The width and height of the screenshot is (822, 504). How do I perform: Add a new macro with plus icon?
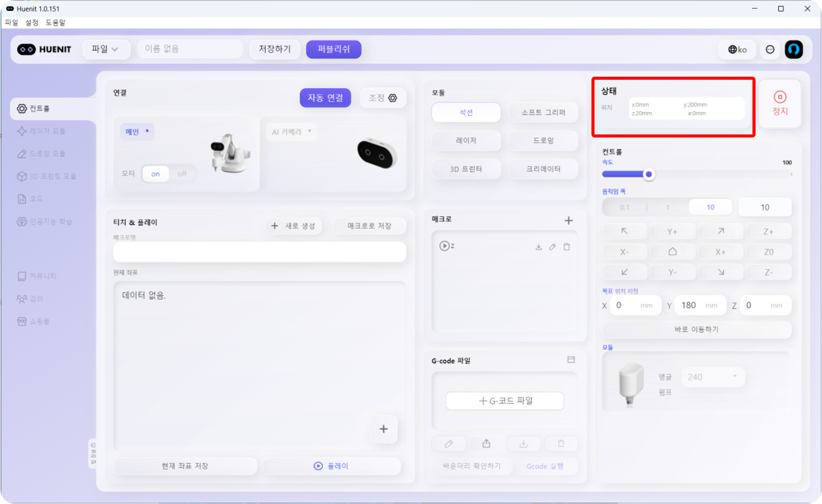568,220
